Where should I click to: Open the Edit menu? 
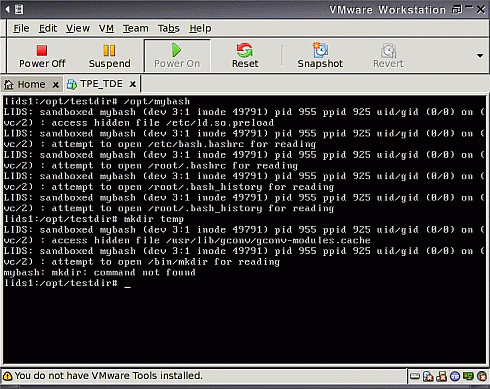(48, 28)
